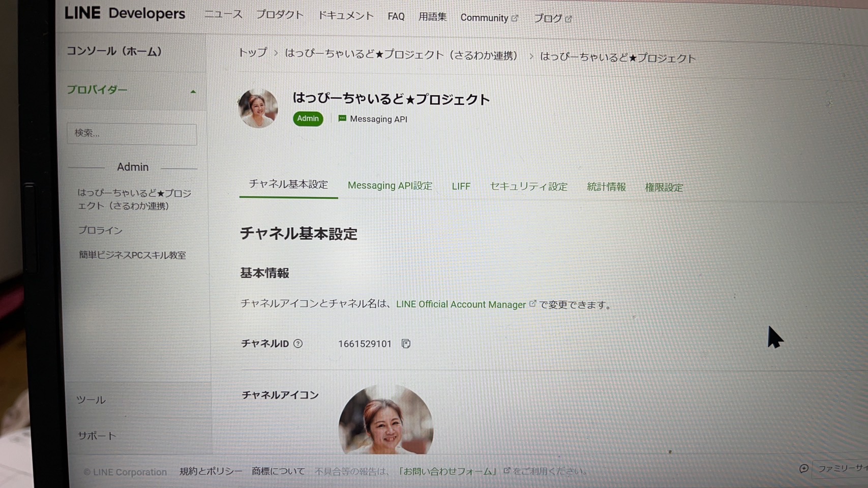Viewport: 868px width, 488px height.
Task: Focus the 検索 provider search field
Action: tap(132, 134)
